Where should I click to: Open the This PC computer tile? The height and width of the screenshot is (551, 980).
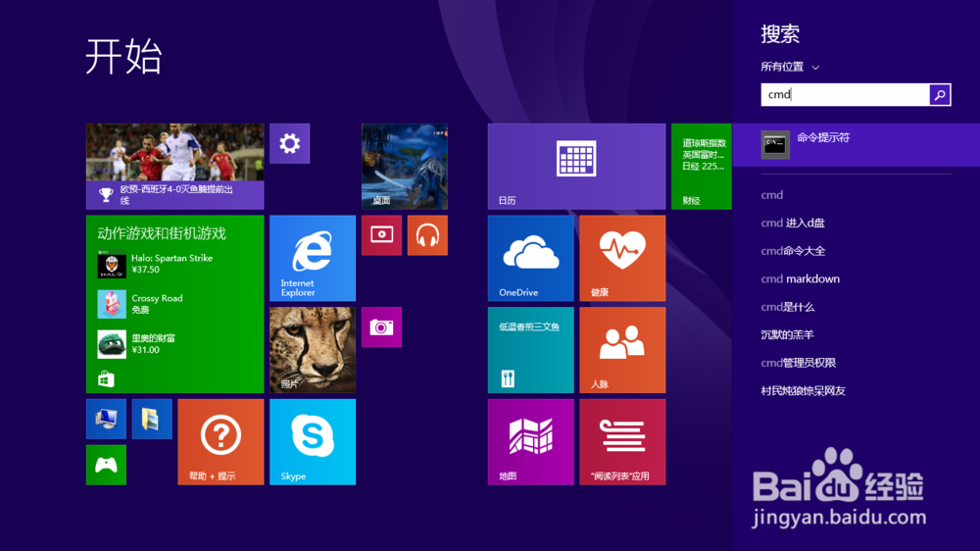pos(106,419)
